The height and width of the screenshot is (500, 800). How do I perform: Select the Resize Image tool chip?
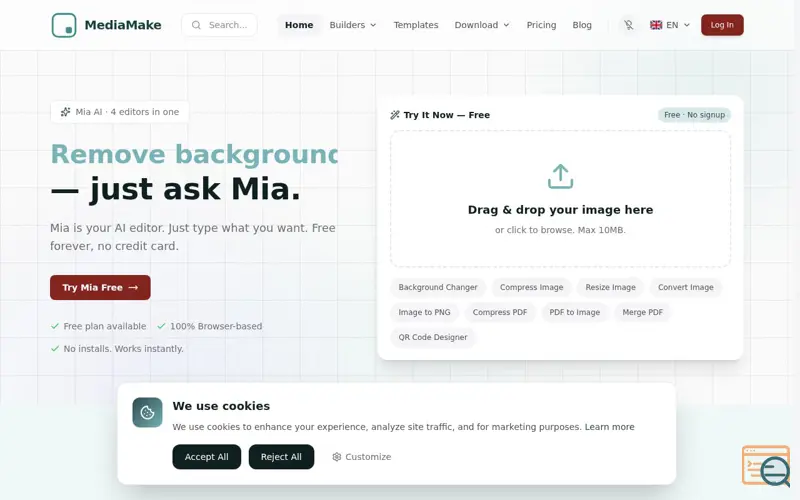pyautogui.click(x=610, y=287)
